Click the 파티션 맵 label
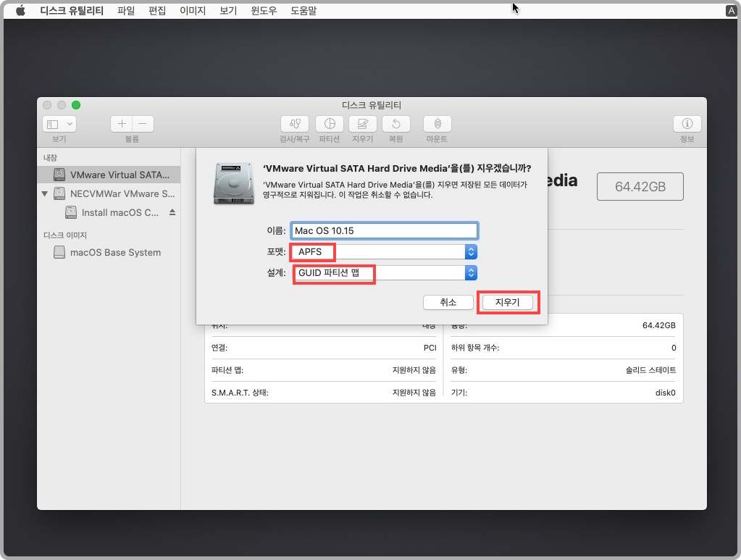741x560 pixels. [227, 370]
